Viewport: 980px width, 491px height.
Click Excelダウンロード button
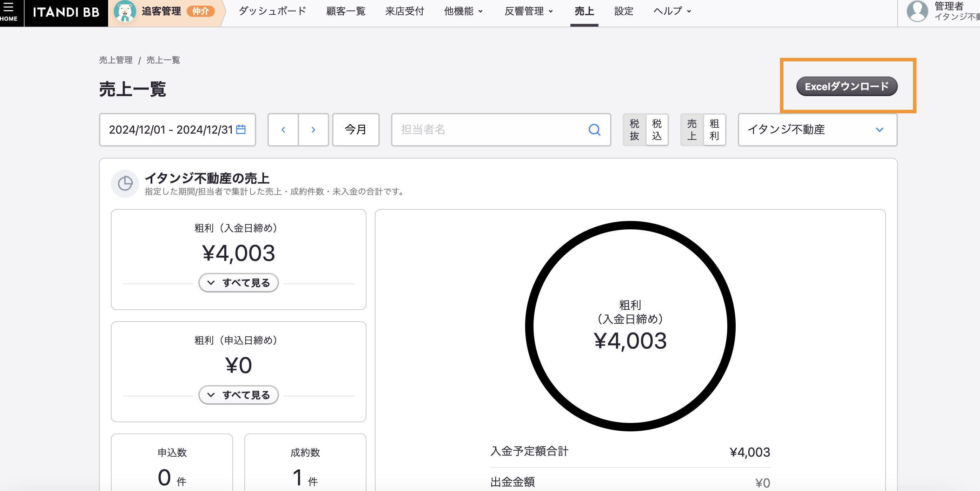pos(847,86)
